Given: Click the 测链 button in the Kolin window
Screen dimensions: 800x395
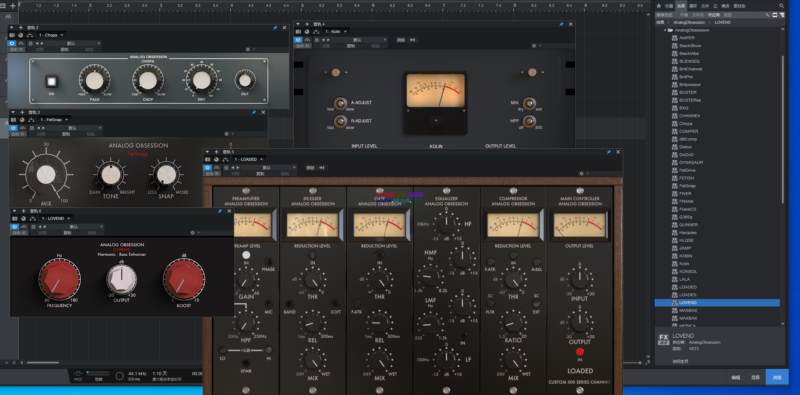Looking at the screenshot, I should (401, 39).
